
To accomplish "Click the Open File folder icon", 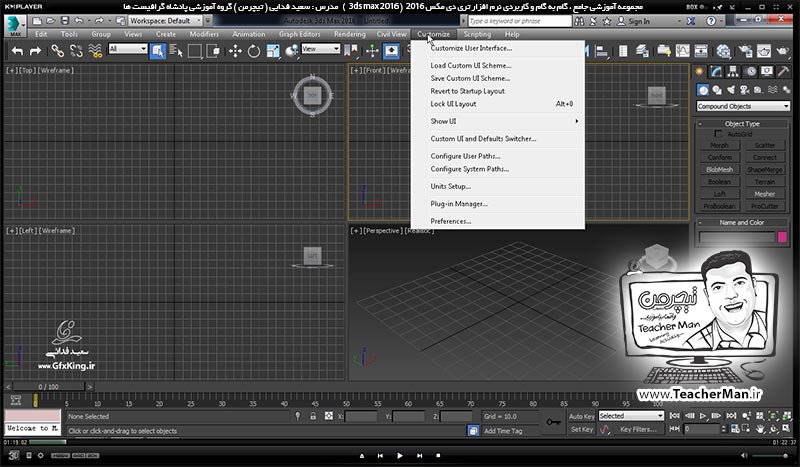I will pyautogui.click(x=51, y=21).
